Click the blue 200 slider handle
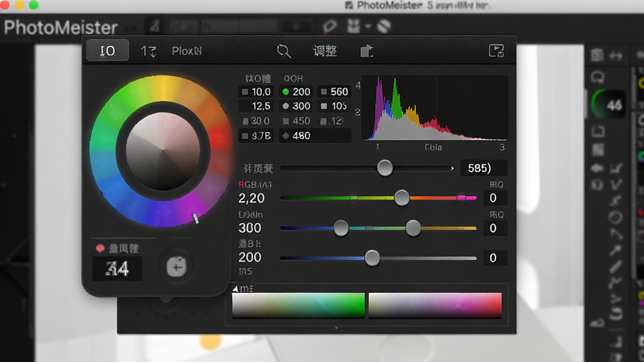This screenshot has height=362, width=644. pyautogui.click(x=372, y=258)
